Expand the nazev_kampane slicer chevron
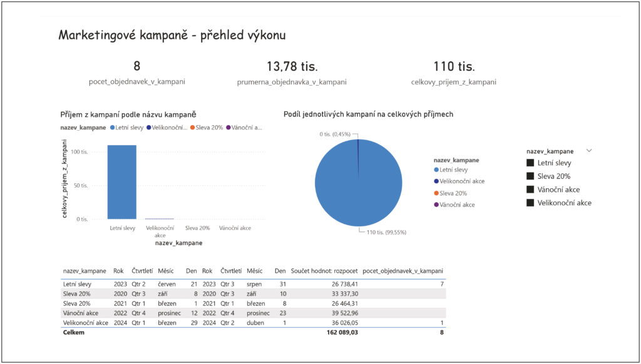The width and height of the screenshot is (641, 364). [588, 151]
